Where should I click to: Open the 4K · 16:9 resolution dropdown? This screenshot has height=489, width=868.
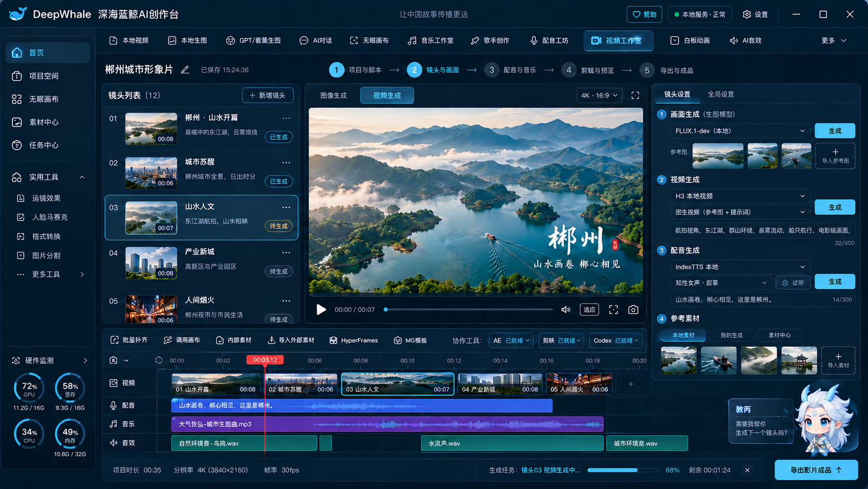[x=600, y=96]
